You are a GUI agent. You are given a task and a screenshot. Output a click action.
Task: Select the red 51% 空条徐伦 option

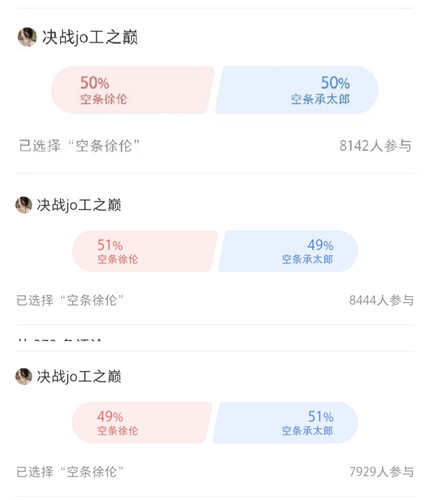(x=145, y=251)
